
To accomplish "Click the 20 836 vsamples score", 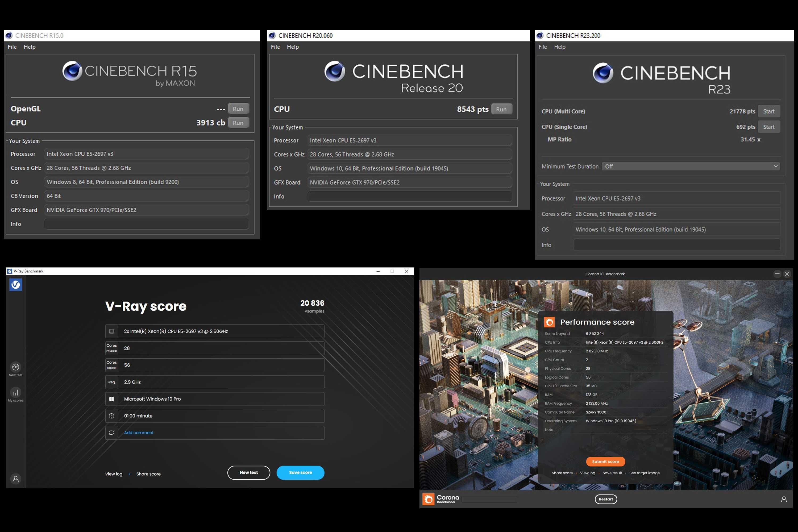I will (312, 306).
